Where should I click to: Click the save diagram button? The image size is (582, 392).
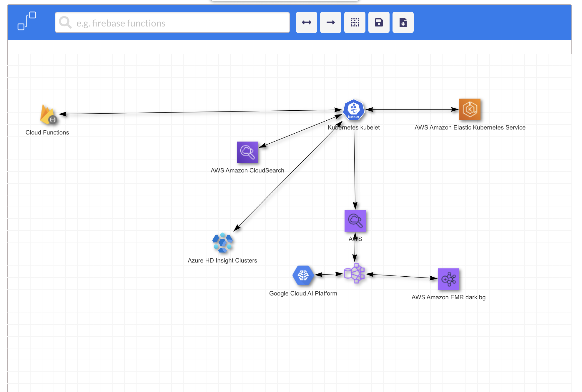pyautogui.click(x=379, y=22)
